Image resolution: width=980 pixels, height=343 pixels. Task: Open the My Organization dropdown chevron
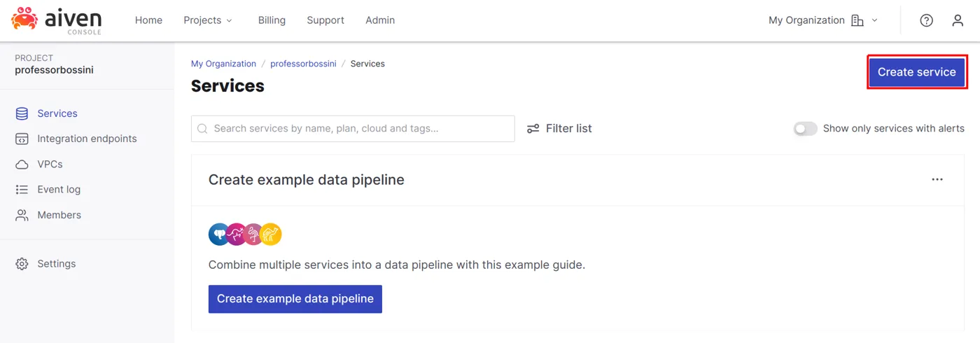point(874,20)
